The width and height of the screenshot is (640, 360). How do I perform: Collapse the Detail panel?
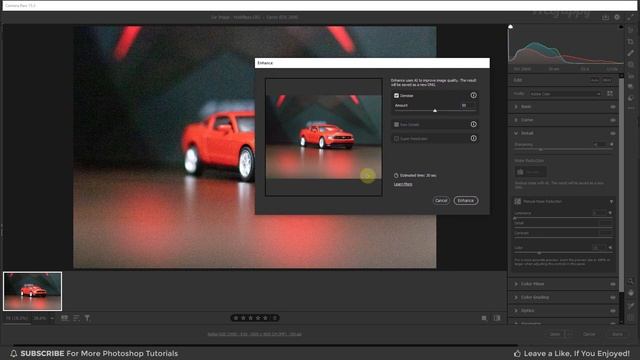click(x=516, y=133)
